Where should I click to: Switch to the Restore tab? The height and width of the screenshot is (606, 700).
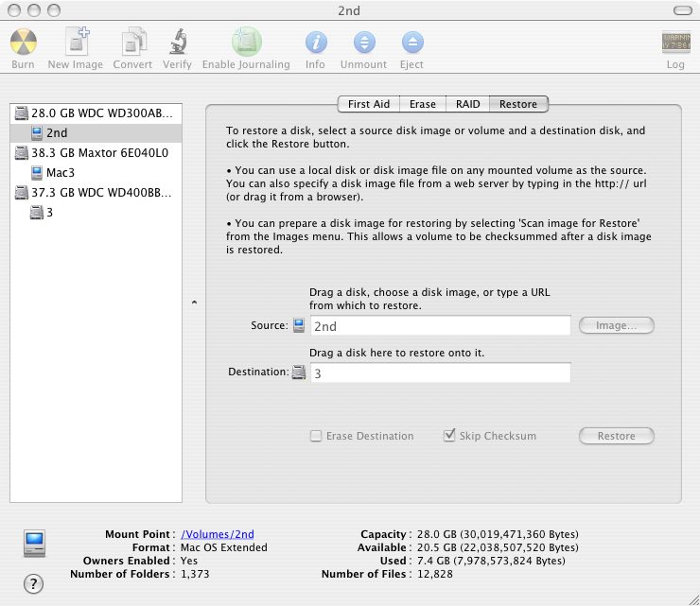(518, 104)
